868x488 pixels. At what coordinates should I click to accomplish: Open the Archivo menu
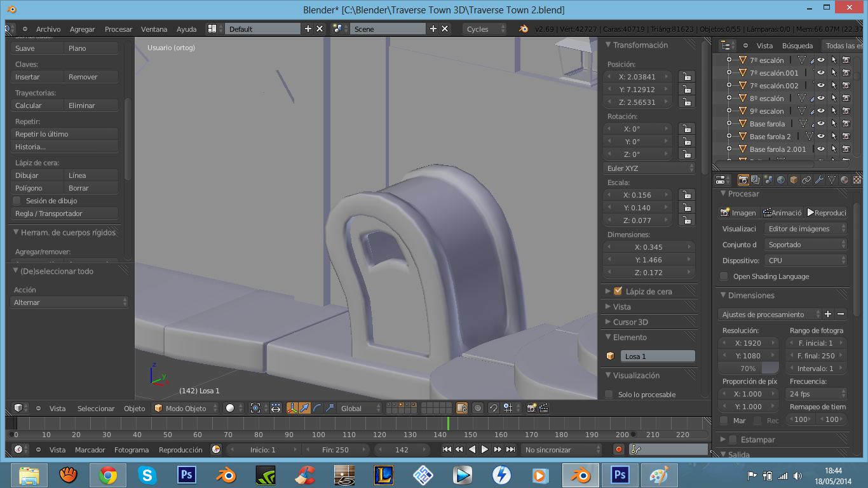pos(48,29)
